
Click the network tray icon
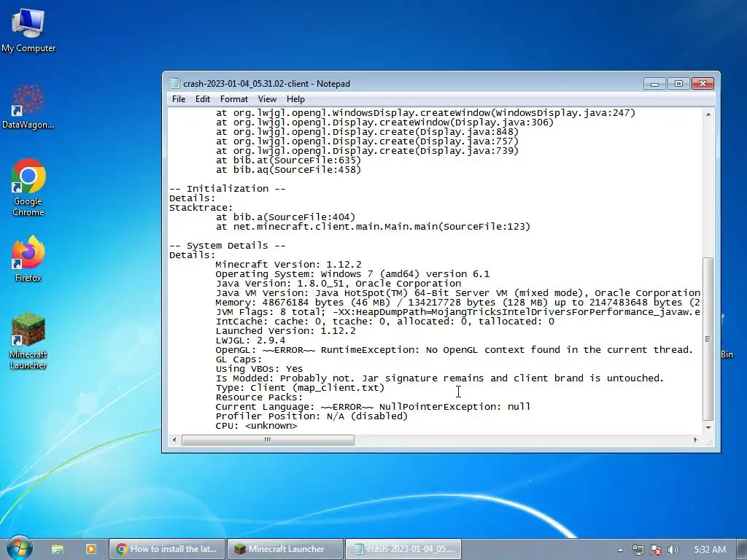(638, 550)
